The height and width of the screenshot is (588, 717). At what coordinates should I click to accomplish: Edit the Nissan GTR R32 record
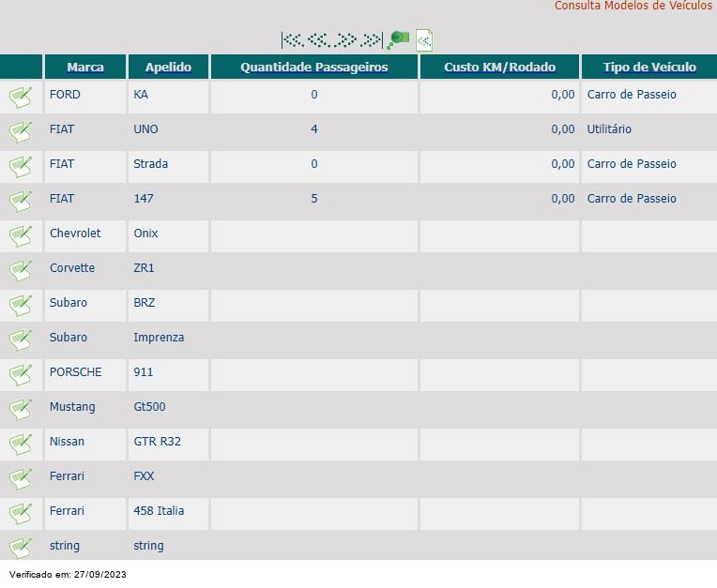(x=21, y=445)
